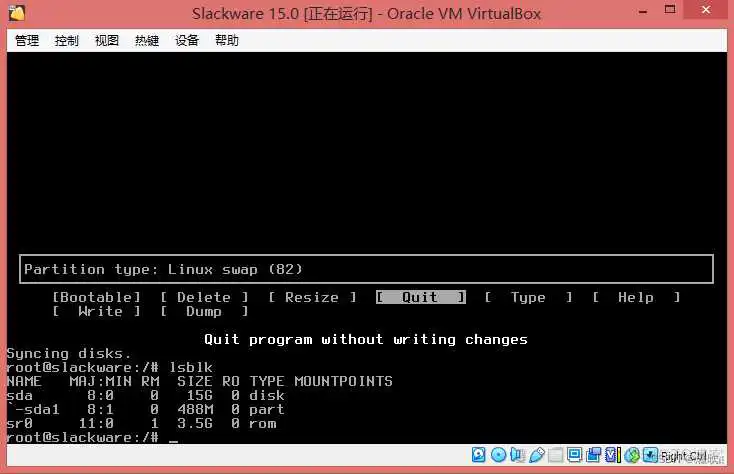Click the VirtualBox window title bar icon
734x474 pixels.
click(x=17, y=13)
